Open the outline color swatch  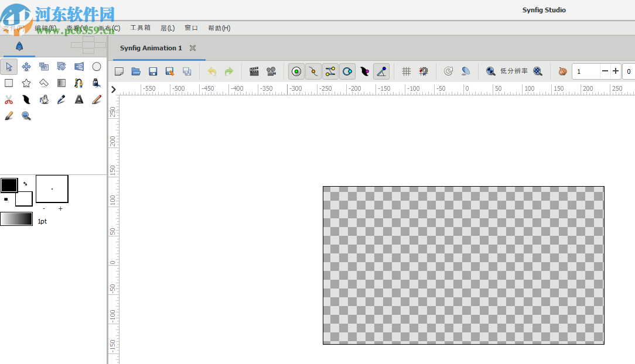[9, 185]
